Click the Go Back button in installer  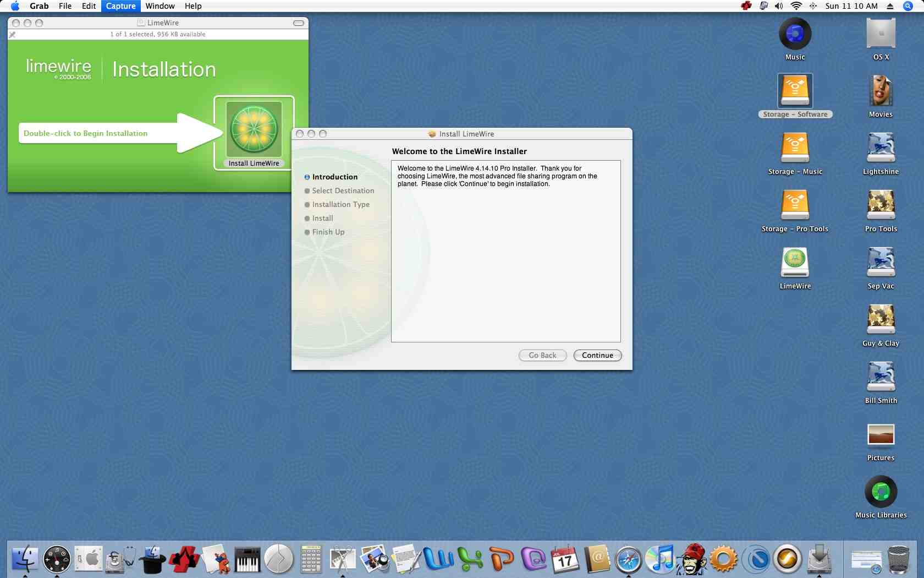tap(542, 356)
